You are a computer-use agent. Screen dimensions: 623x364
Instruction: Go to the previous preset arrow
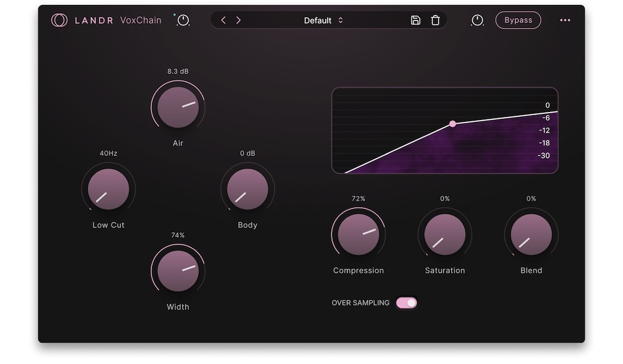224,21
